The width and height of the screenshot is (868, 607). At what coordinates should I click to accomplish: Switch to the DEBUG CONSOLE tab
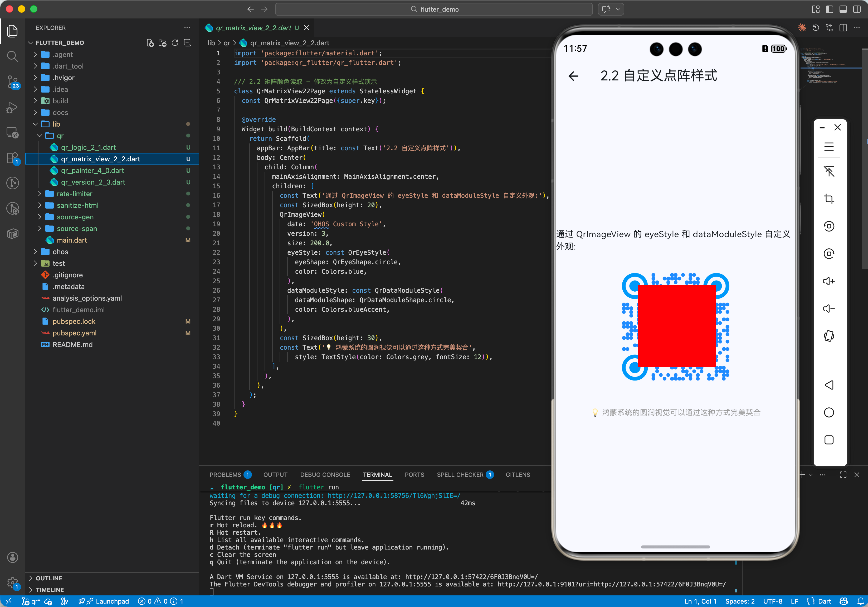[325, 475]
